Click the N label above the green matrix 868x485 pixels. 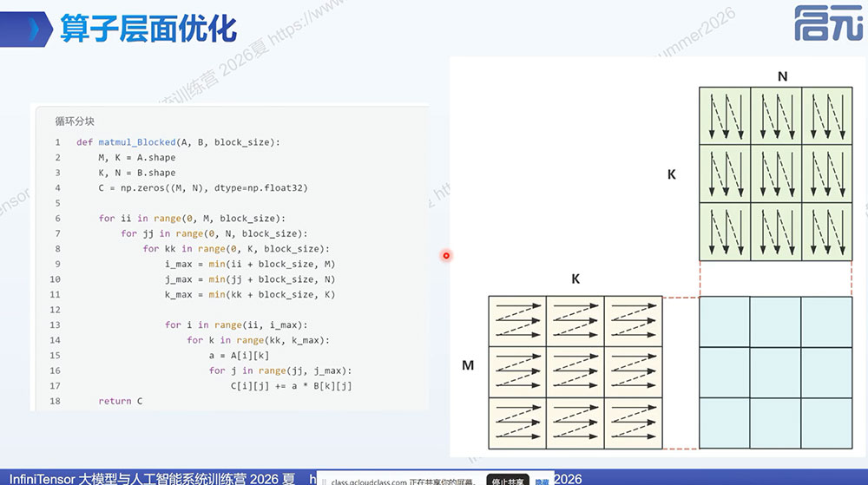[x=782, y=76]
